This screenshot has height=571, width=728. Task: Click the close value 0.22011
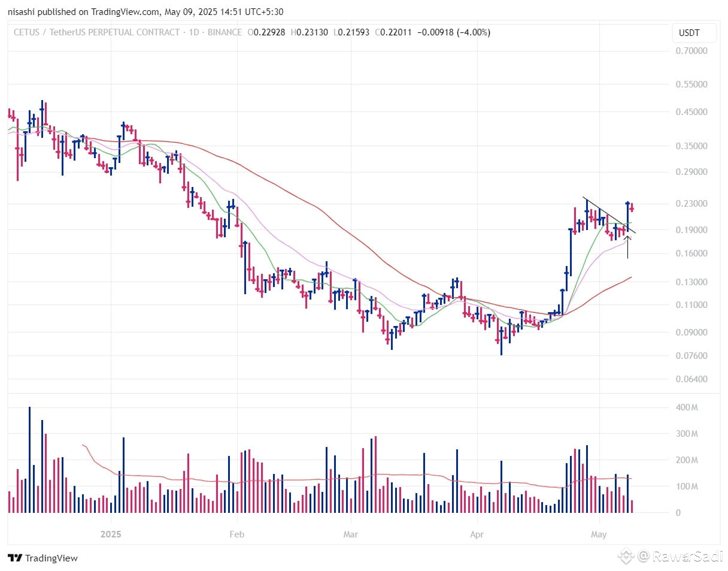tap(395, 32)
